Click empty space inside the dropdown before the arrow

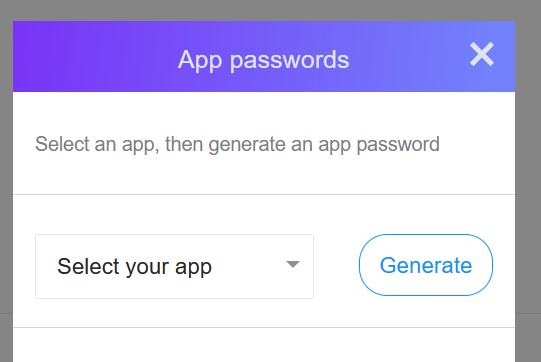pyautogui.click(x=248, y=266)
